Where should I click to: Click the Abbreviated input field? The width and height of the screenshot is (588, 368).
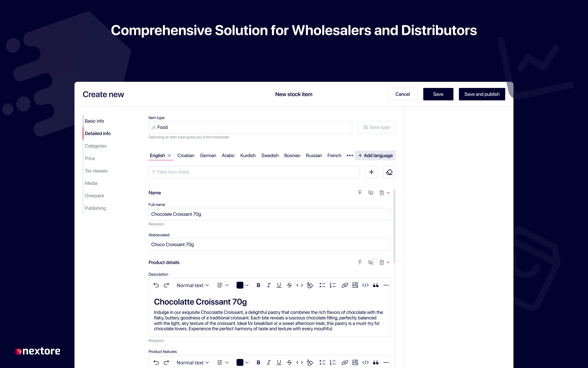(x=269, y=244)
